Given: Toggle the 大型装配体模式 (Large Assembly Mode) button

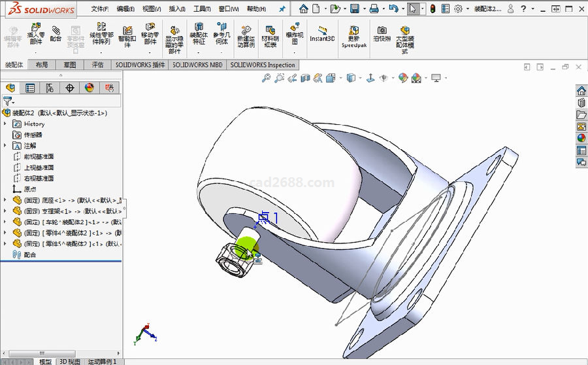Looking at the screenshot, I should click(404, 34).
